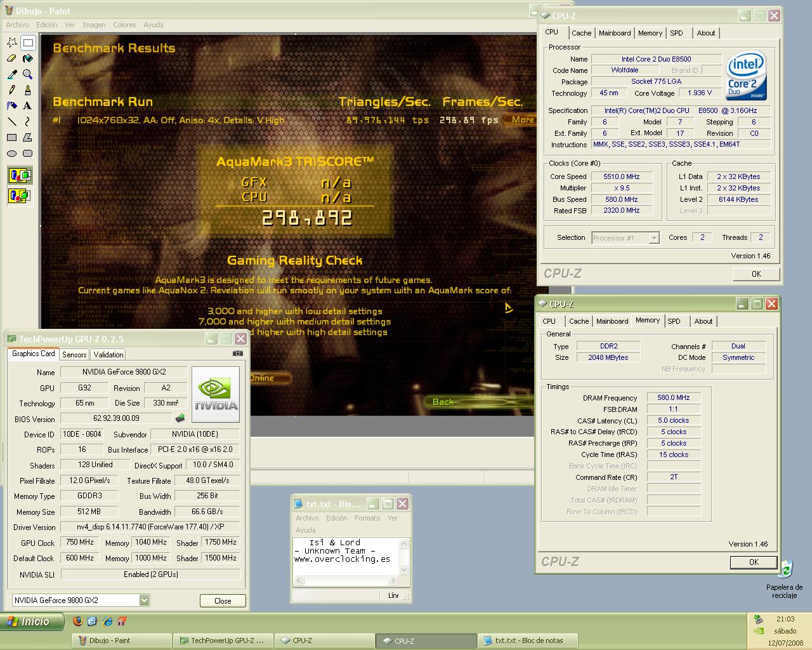Image resolution: width=812 pixels, height=650 pixels.
Task: Switch to Dibujo - Paint taskbar button
Action: pos(122,640)
